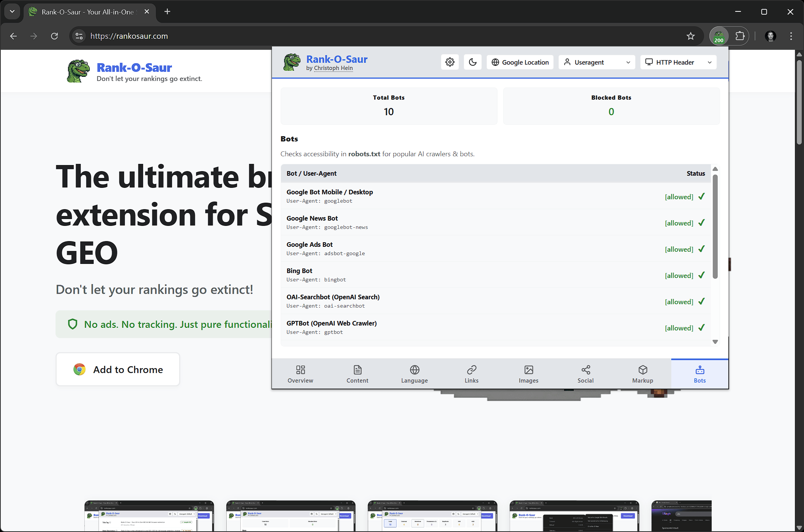
Task: Open the Useragent dropdown
Action: point(596,62)
